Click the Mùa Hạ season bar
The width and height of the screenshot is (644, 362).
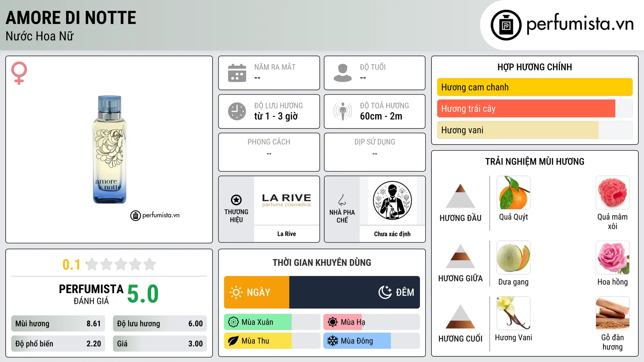point(372,322)
